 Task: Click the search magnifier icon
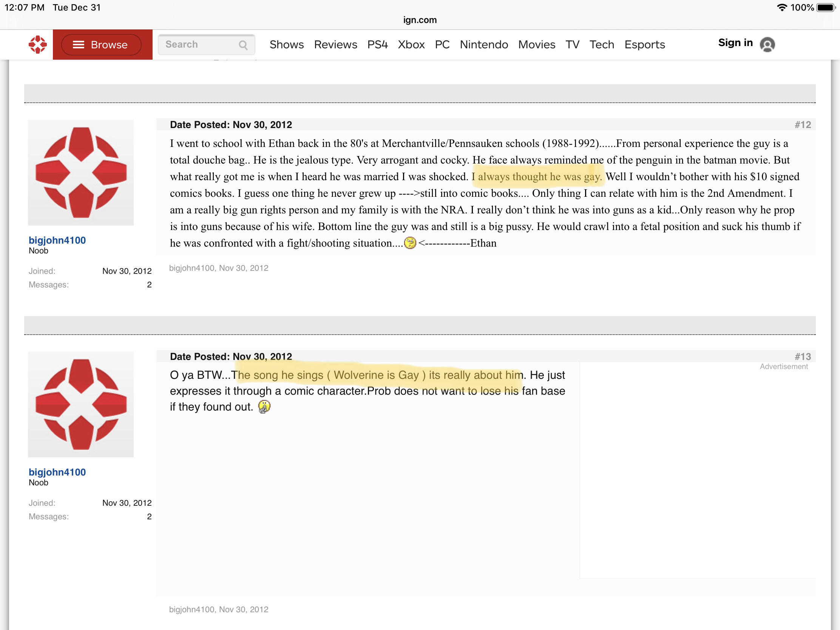(x=243, y=45)
